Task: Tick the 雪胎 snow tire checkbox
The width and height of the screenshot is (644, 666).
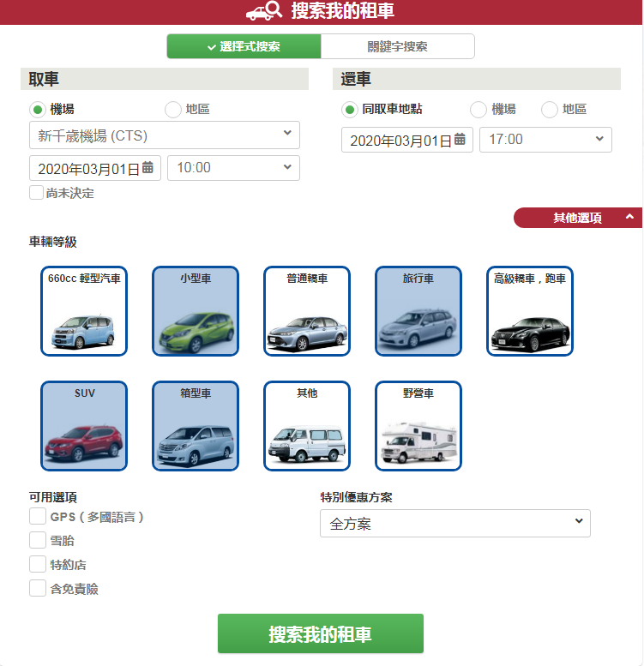Action: tap(38, 540)
